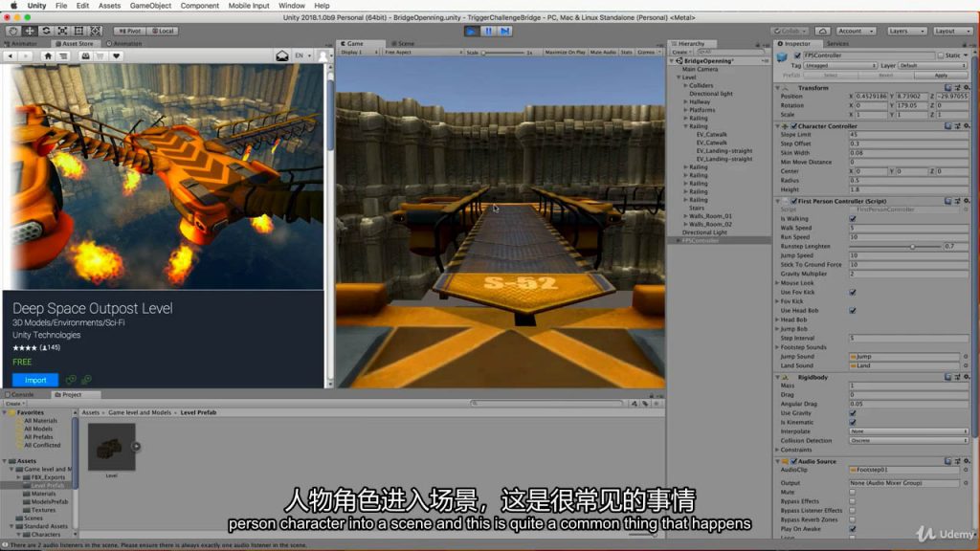The height and width of the screenshot is (551, 980).
Task: Open the Asset Store home page
Action: pyautogui.click(x=48, y=56)
